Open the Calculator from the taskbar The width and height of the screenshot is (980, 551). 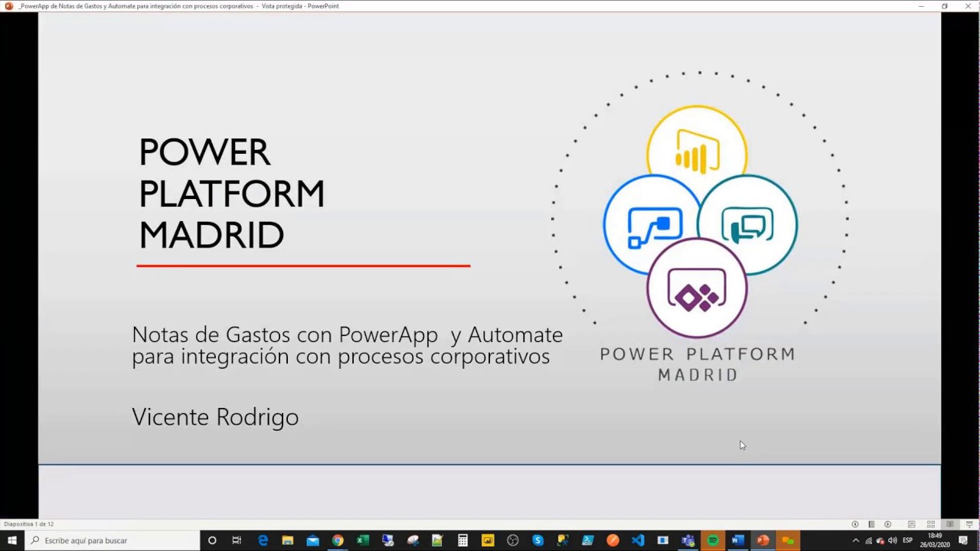tap(462, 540)
